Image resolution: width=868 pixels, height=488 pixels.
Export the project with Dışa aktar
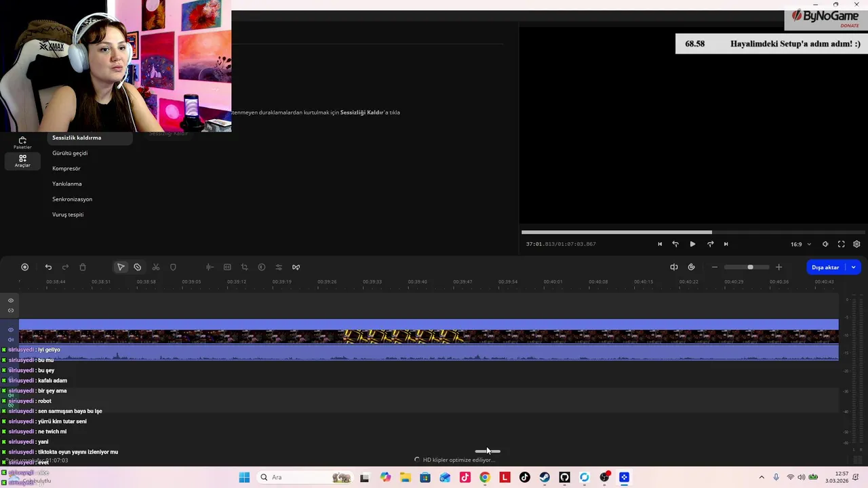pyautogui.click(x=825, y=267)
